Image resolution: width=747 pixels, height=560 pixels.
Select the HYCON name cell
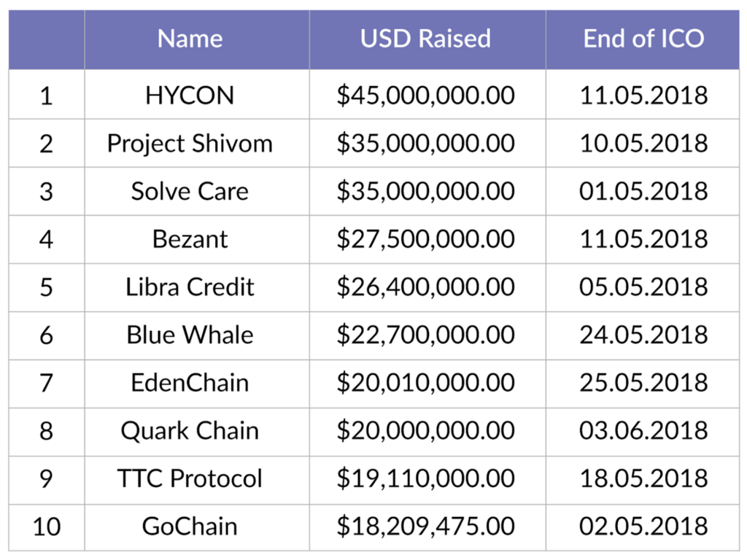[190, 96]
